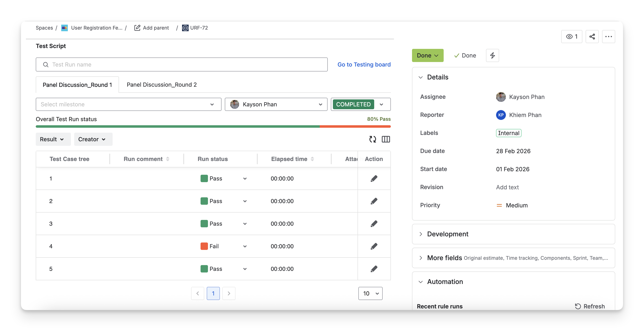Click the sync/refresh icon above the table
The width and height of the screenshot is (644, 331).
(x=373, y=139)
